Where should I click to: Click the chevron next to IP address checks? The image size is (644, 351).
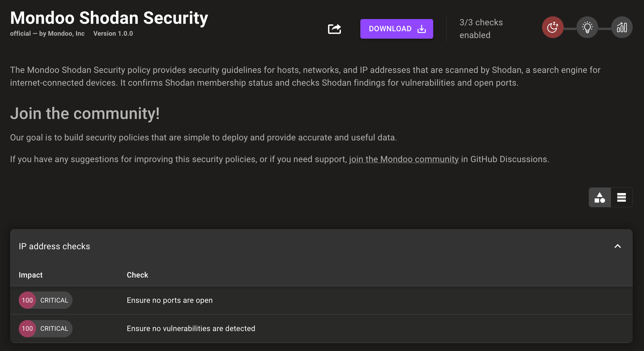click(x=618, y=246)
